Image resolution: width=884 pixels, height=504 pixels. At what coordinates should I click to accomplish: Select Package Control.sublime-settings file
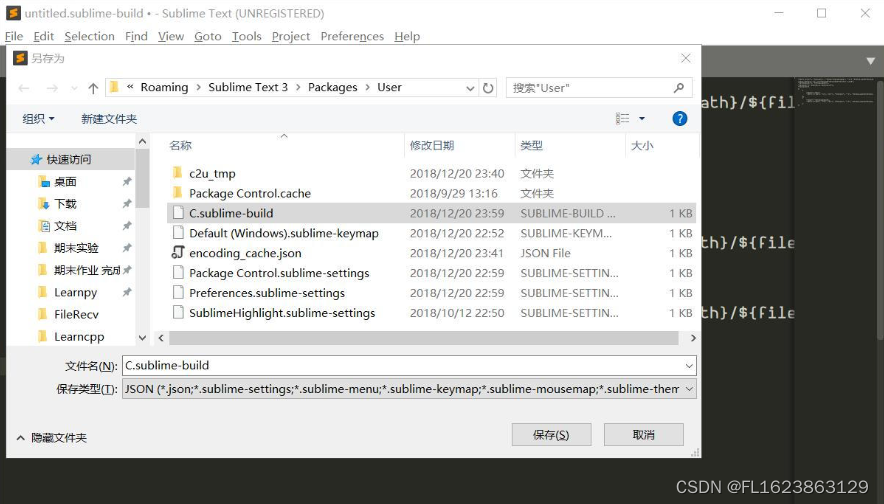point(279,273)
